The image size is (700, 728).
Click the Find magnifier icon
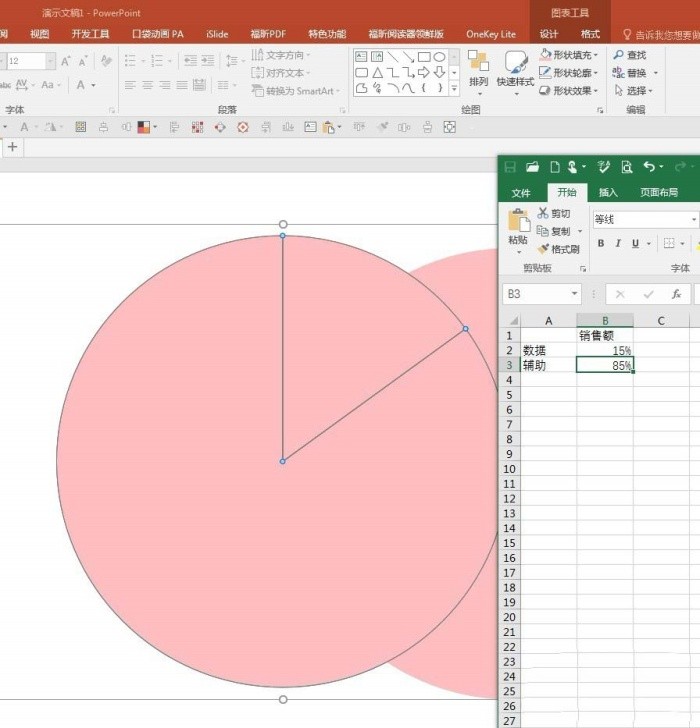(618, 55)
